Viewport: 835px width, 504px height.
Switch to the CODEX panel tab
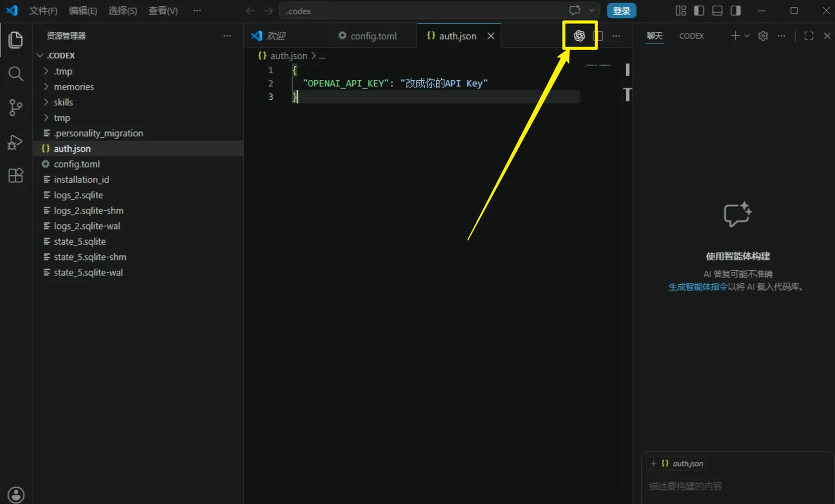click(691, 36)
